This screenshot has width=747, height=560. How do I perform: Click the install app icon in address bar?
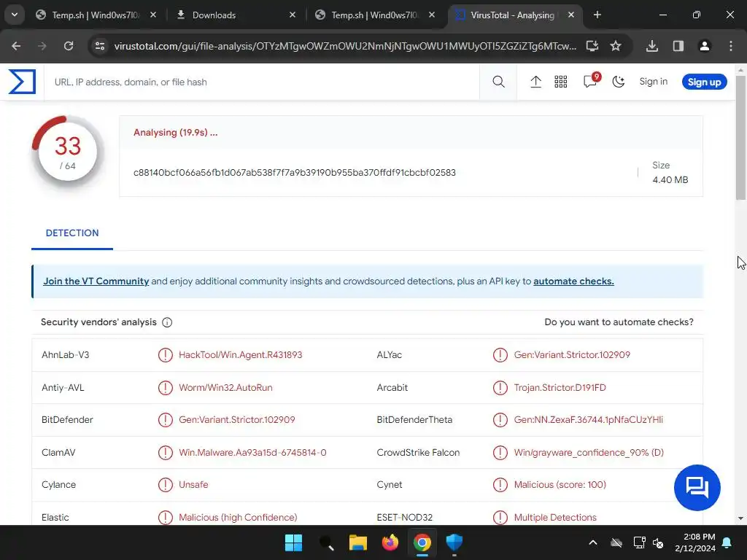pyautogui.click(x=592, y=46)
